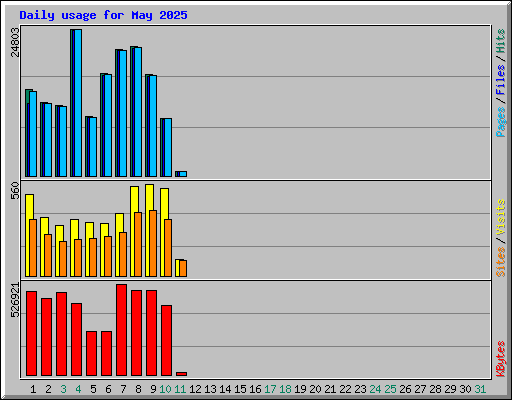Image resolution: width=512 pixels, height=400 pixels.
Task: Click the red KBytes bar for day 1
Action: (31, 333)
